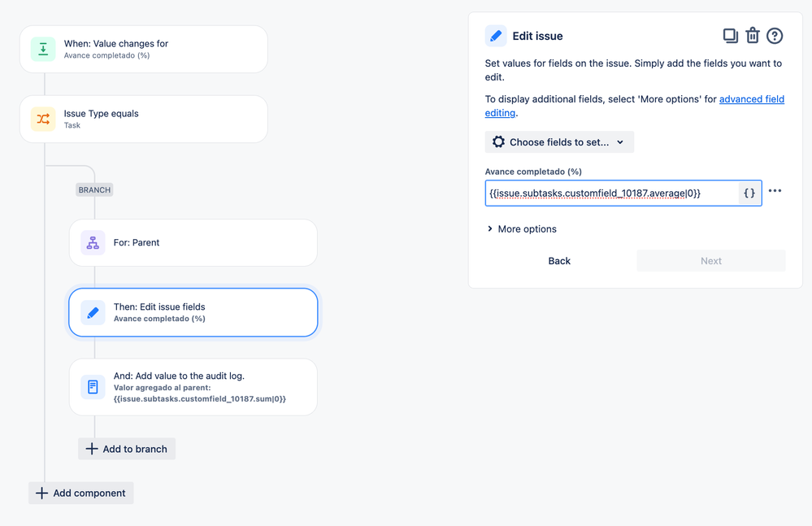Screen dimensions: 812x526
Task: Open the three-dot menu beside Avance completado field
Action: 775,191
